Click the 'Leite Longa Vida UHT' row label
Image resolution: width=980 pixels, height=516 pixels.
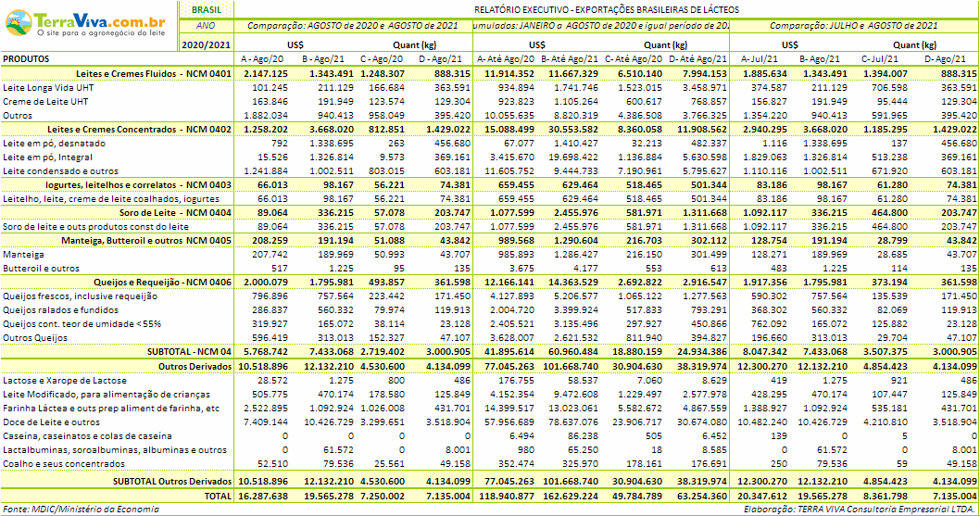point(48,88)
